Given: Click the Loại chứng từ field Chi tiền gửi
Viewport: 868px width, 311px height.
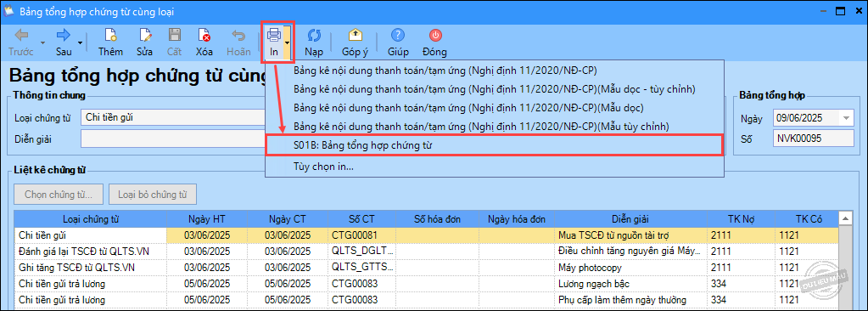Looking at the screenshot, I should pos(173,117).
